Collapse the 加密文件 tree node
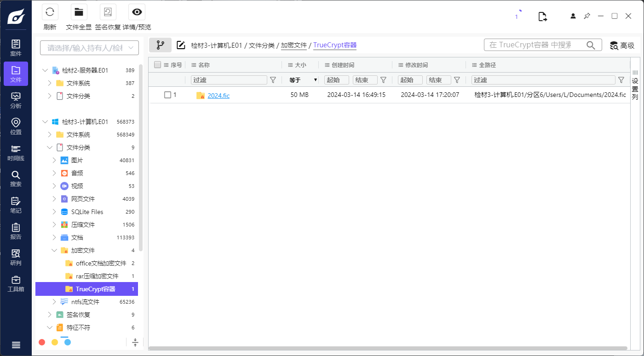Image resolution: width=644 pixels, height=356 pixels. tap(54, 250)
